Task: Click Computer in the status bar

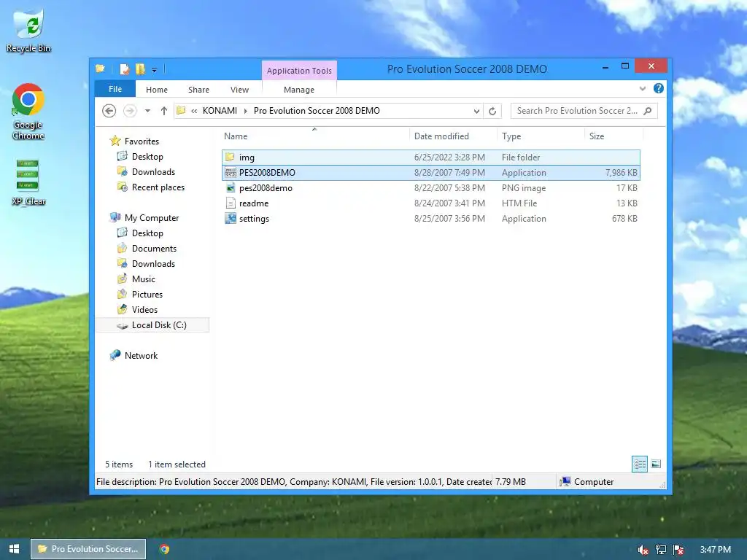Action: click(x=594, y=482)
